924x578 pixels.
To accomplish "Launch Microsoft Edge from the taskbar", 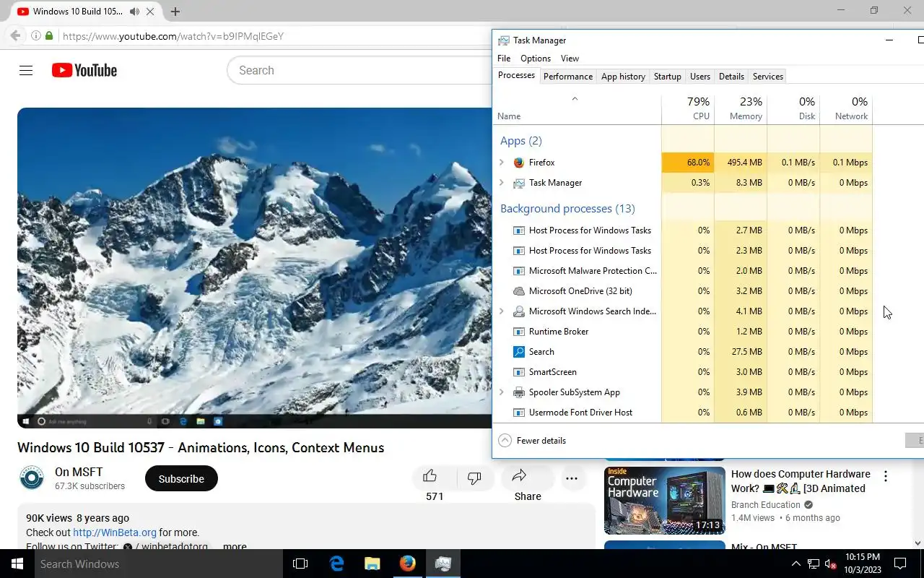I will point(336,564).
